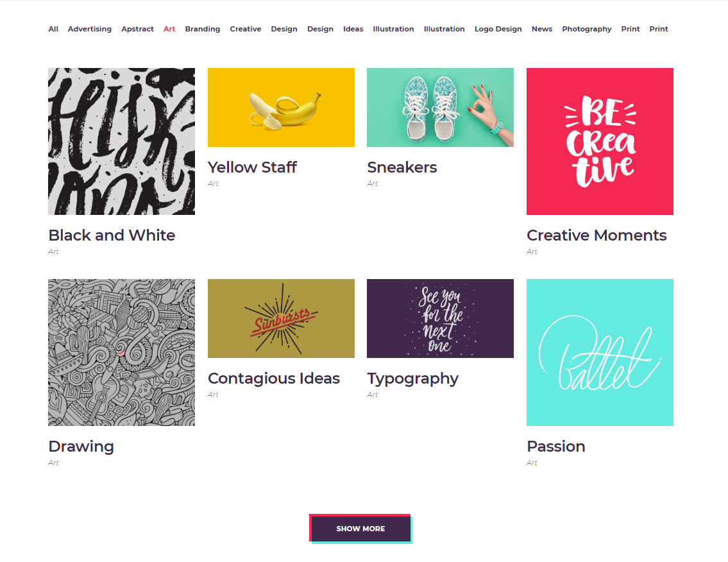Image resolution: width=728 pixels, height=562 pixels.
Task: Open the Black and White lettering thumbnail
Action: (121, 141)
